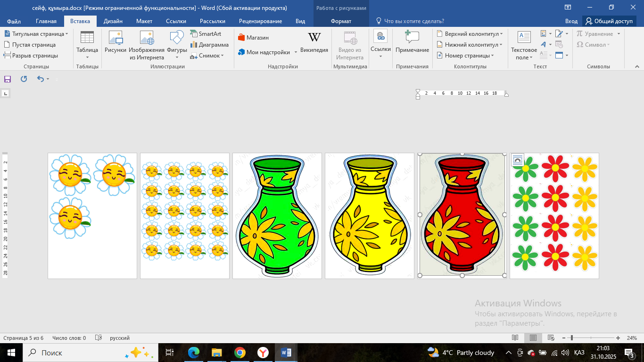Toggle spelling check icon in status bar
The width and height of the screenshot is (644, 362).
click(99, 338)
